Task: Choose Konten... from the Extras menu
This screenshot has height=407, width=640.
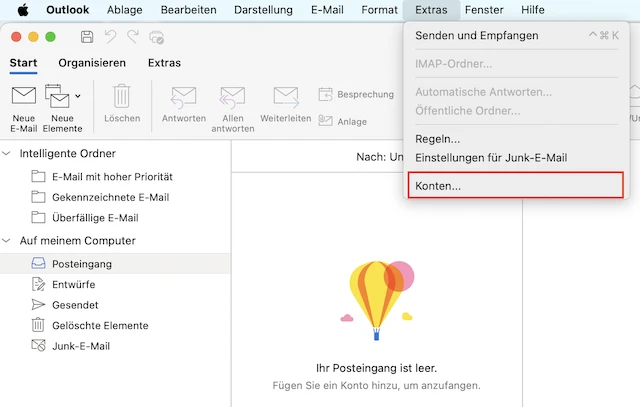Action: coord(516,186)
